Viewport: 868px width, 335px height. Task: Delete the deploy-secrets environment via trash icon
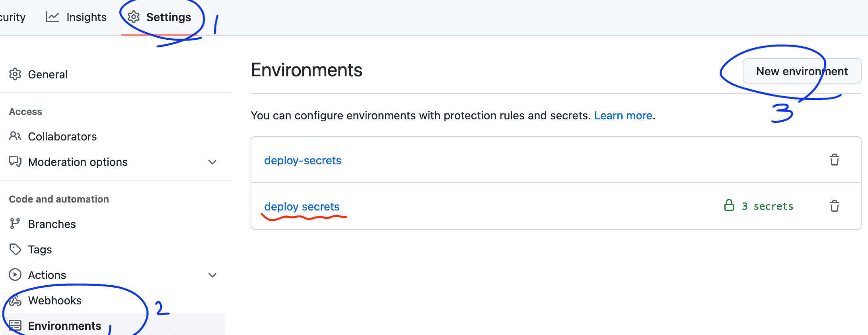coord(834,160)
